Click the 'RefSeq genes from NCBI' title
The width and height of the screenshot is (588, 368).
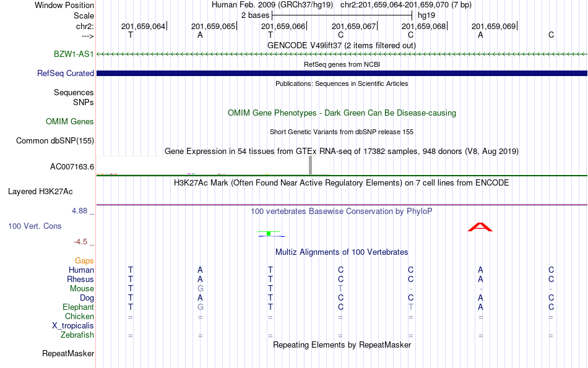342,64
